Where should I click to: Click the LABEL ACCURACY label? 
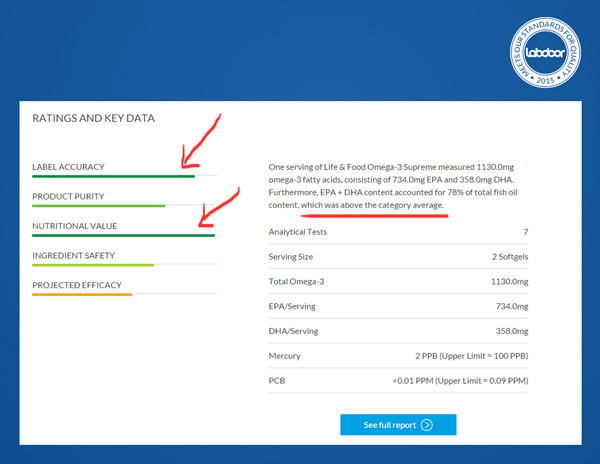click(x=68, y=167)
